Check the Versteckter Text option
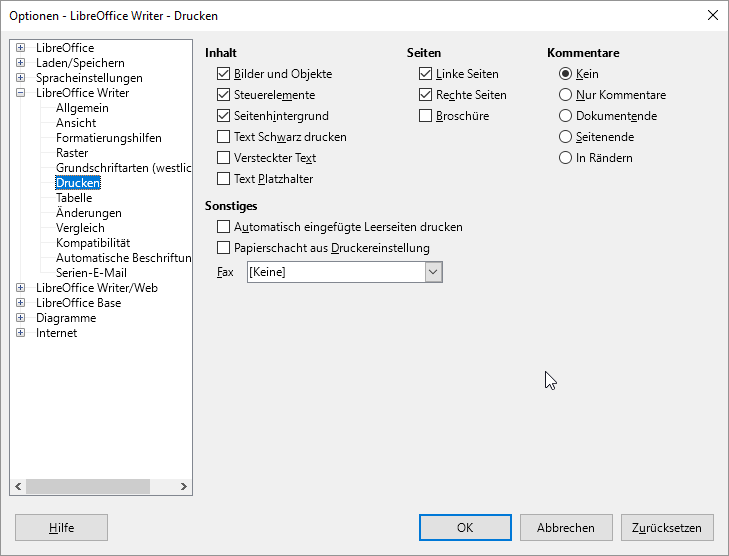The height and width of the screenshot is (556, 729). coord(223,158)
